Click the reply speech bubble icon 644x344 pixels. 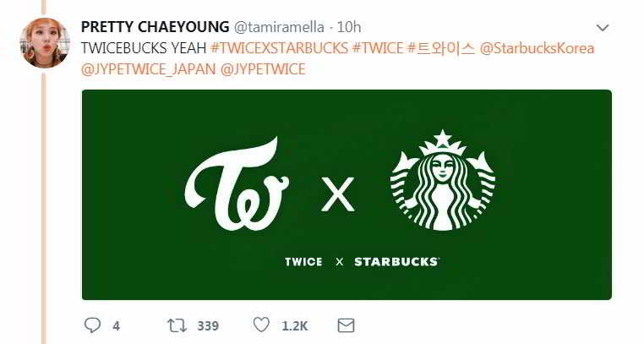[x=92, y=325]
